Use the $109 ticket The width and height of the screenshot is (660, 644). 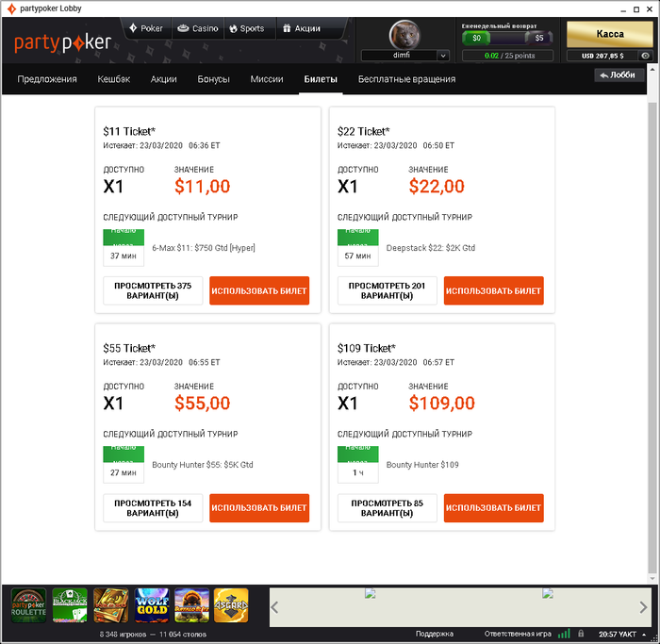pyautogui.click(x=494, y=508)
